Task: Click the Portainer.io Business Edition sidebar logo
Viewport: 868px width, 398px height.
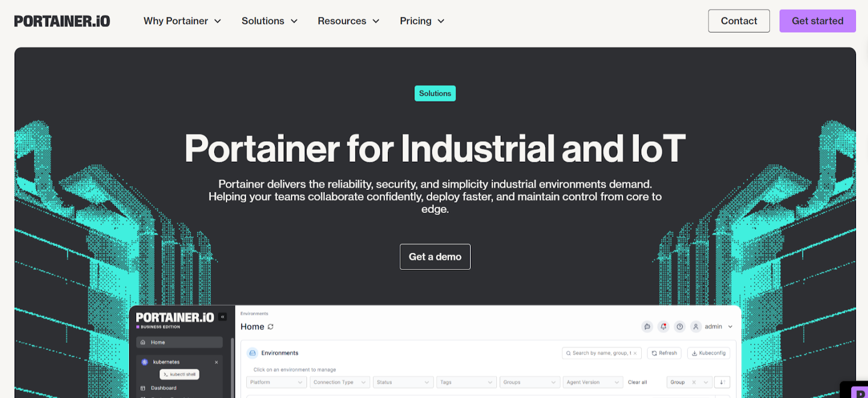Action: click(175, 320)
